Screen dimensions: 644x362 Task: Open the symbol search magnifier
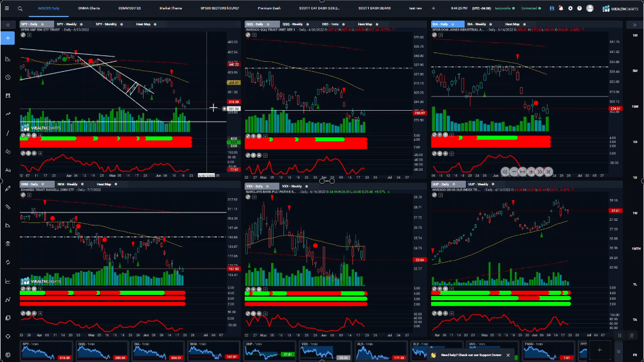[20, 8]
